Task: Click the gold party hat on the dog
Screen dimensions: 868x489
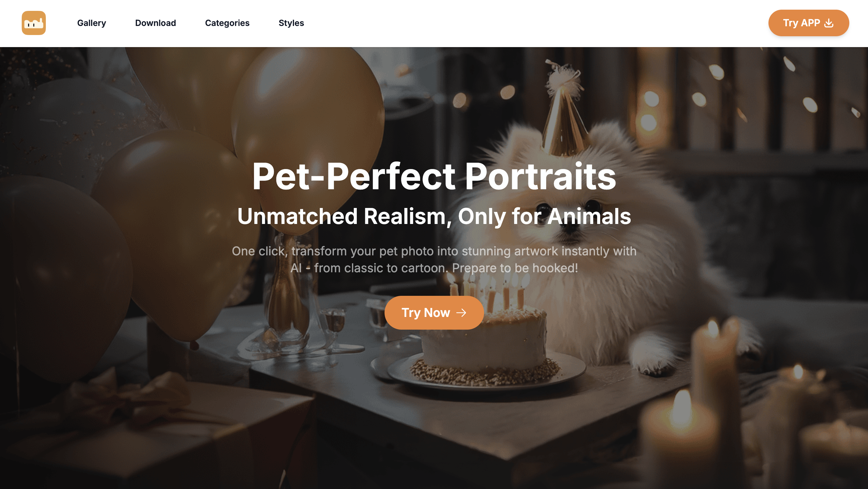Action: 563,111
